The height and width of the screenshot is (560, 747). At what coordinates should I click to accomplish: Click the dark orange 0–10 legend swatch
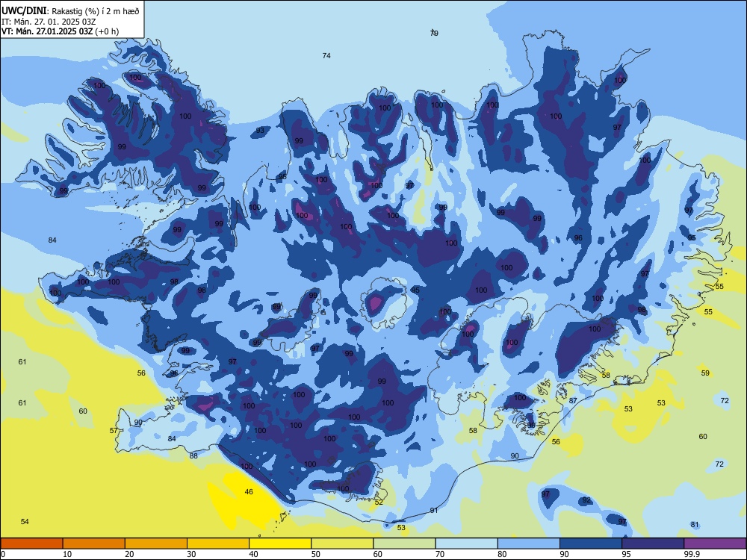tap(31, 544)
